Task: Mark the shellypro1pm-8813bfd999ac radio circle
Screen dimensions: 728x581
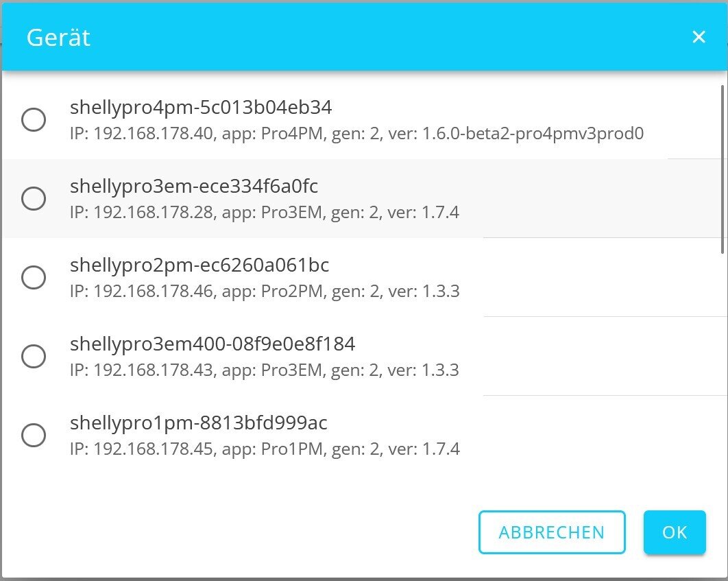Action: tap(34, 436)
